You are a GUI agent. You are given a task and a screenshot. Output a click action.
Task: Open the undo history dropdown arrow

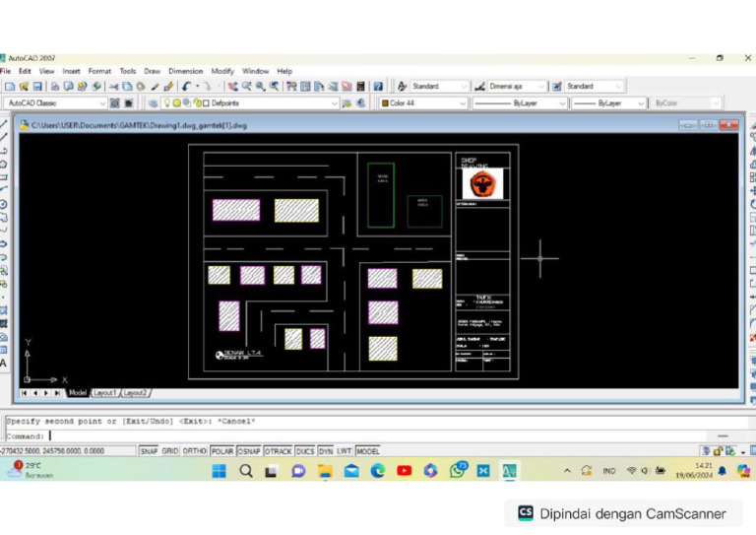[x=197, y=87]
